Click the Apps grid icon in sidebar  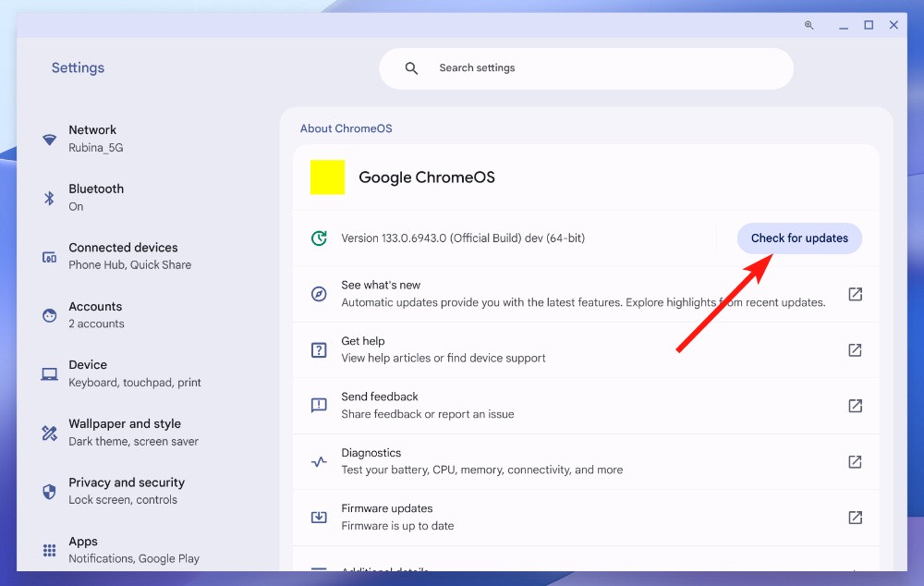pyautogui.click(x=49, y=550)
